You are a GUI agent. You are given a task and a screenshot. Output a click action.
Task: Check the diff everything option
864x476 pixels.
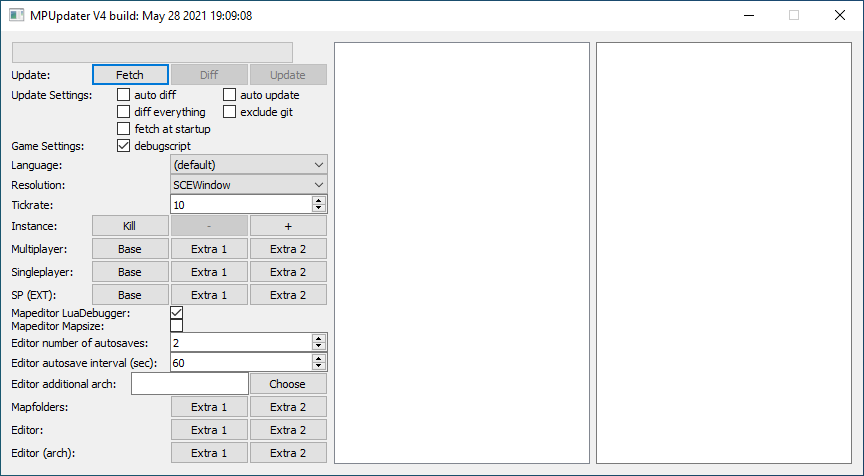tap(124, 112)
